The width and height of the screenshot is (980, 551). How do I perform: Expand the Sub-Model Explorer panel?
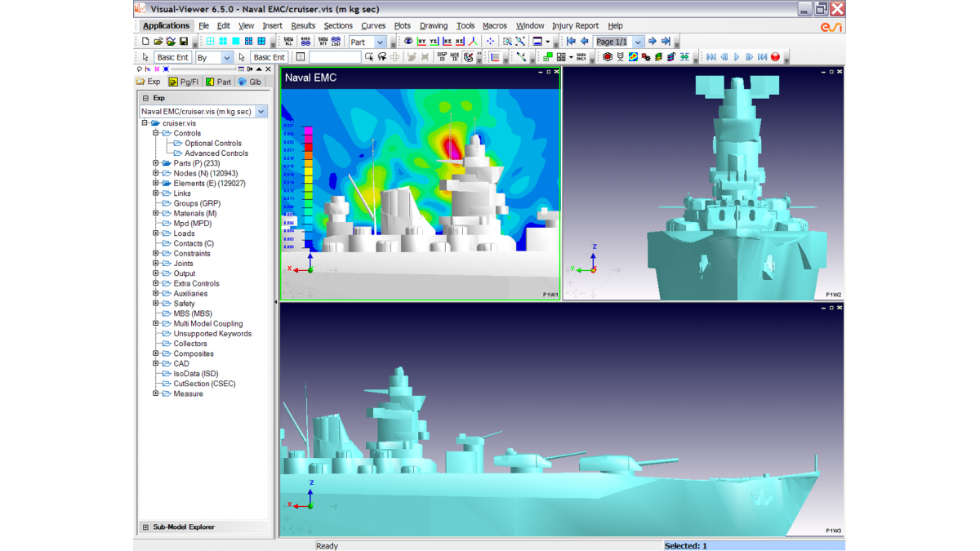tap(146, 527)
